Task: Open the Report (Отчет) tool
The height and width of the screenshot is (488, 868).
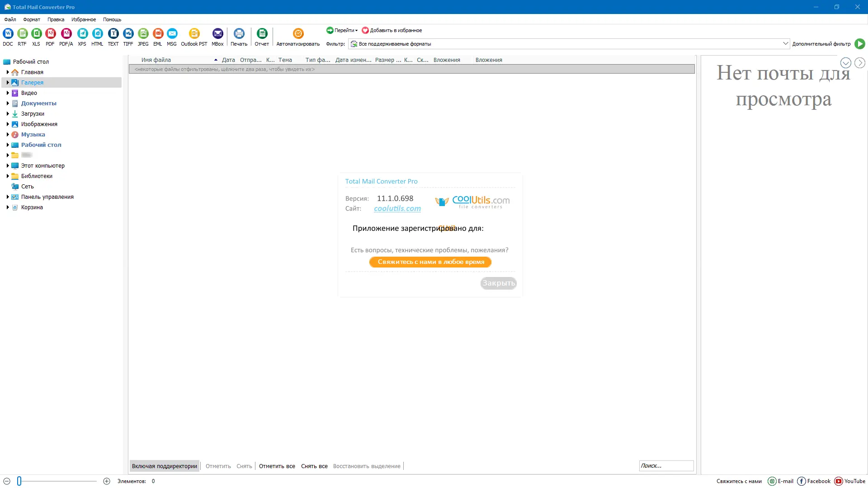Action: tap(262, 34)
